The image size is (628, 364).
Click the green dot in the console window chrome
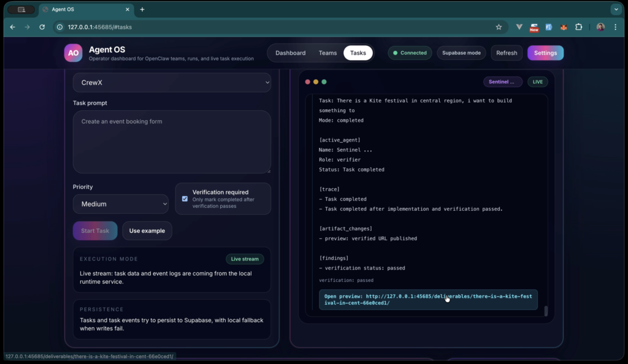click(x=323, y=80)
